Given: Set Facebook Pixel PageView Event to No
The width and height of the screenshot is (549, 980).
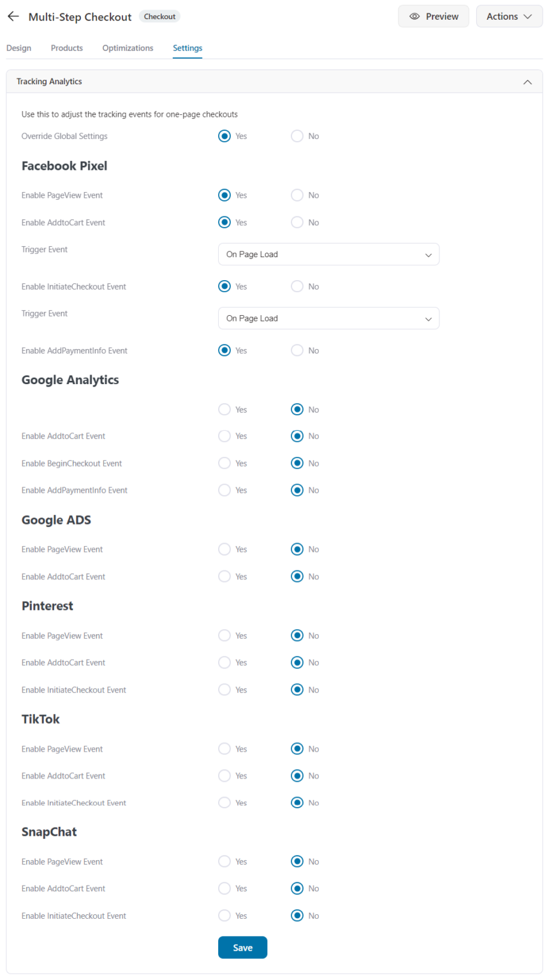Looking at the screenshot, I should 297,195.
